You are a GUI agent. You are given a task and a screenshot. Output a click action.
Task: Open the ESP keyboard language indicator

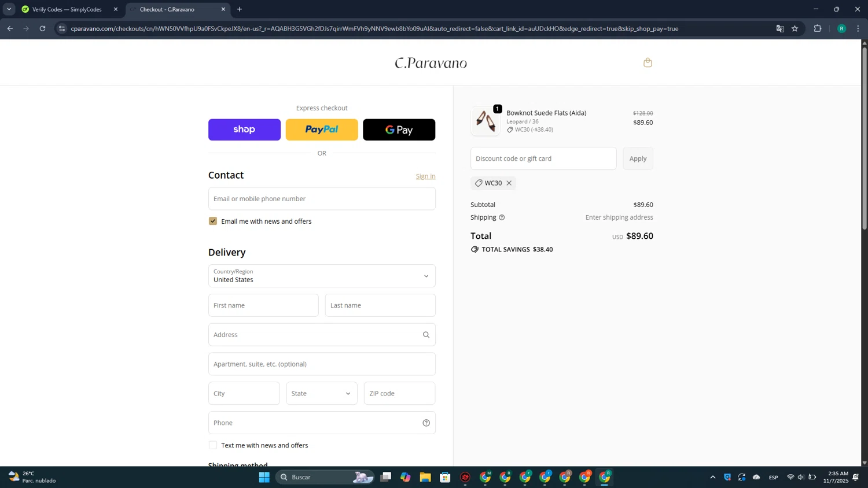(x=774, y=478)
